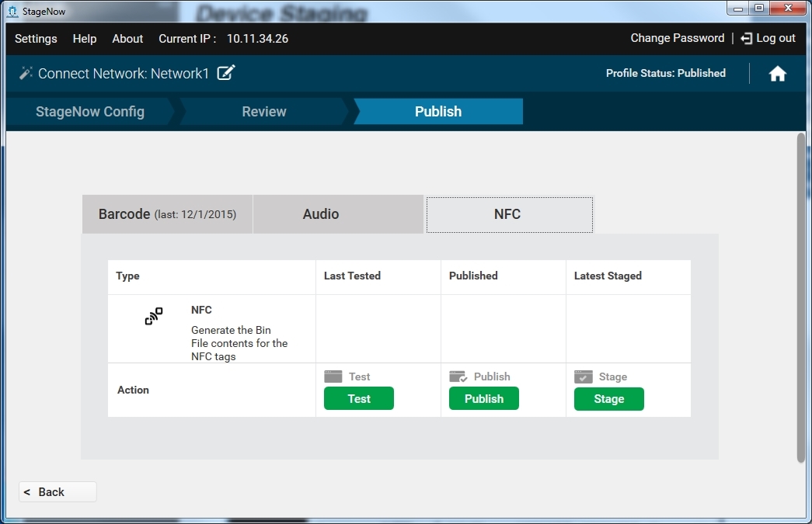Click the Change Password link

(677, 38)
